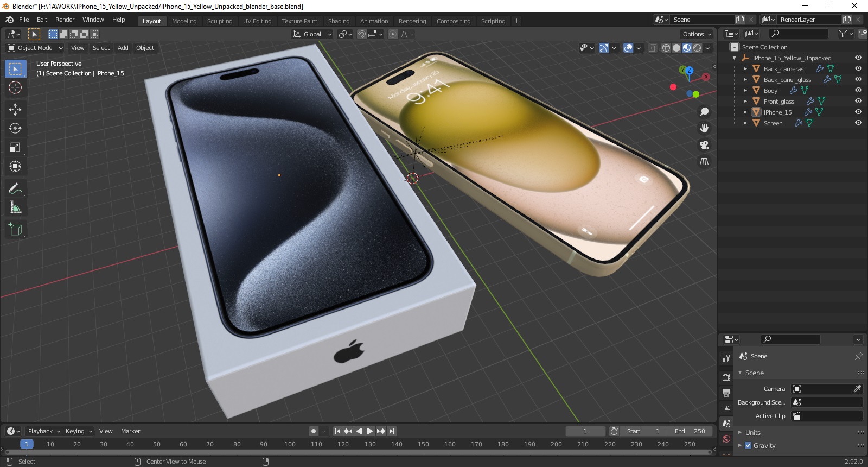This screenshot has width=868, height=467.
Task: Open the Options dropdown
Action: coord(697,34)
